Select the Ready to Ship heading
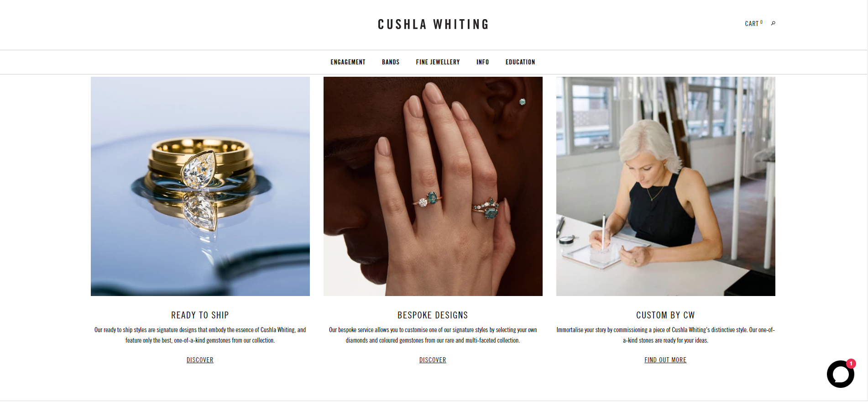868x402 pixels. point(200,315)
